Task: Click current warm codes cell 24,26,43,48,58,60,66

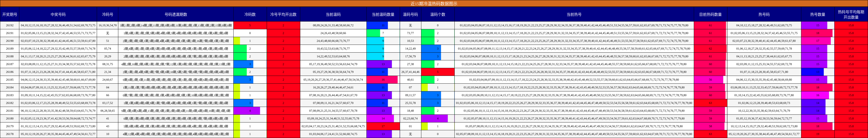Action: click(x=333, y=33)
